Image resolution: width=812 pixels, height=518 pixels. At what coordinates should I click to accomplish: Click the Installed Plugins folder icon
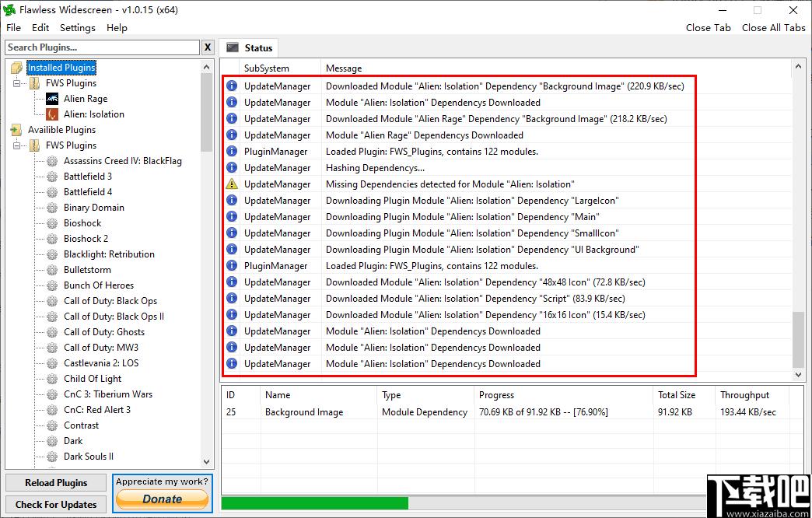[16, 68]
